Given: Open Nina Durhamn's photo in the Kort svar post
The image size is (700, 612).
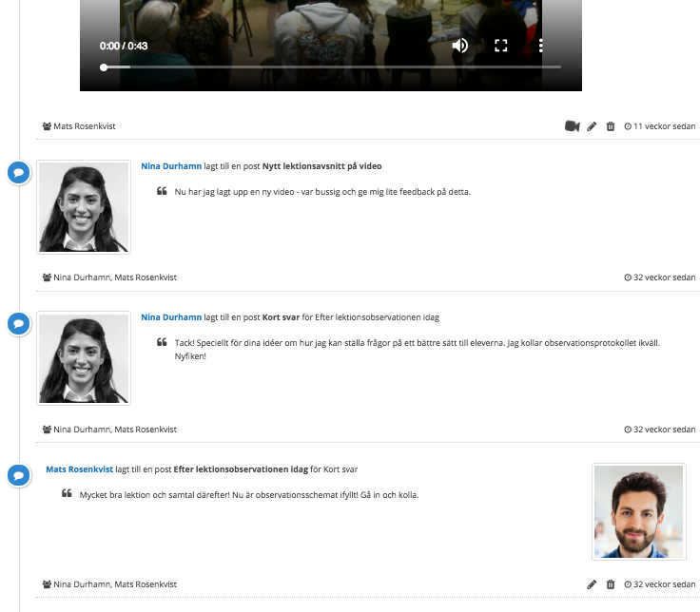Looking at the screenshot, I should point(84,358).
